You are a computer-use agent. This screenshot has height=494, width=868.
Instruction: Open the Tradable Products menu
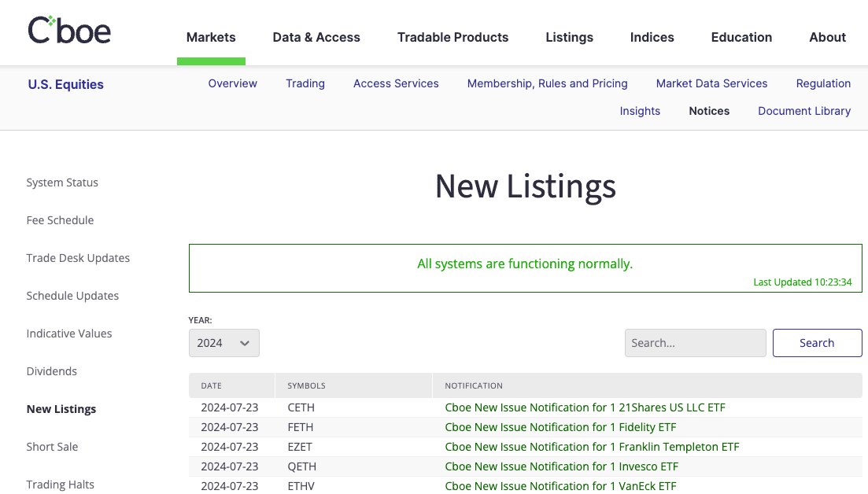click(x=452, y=37)
